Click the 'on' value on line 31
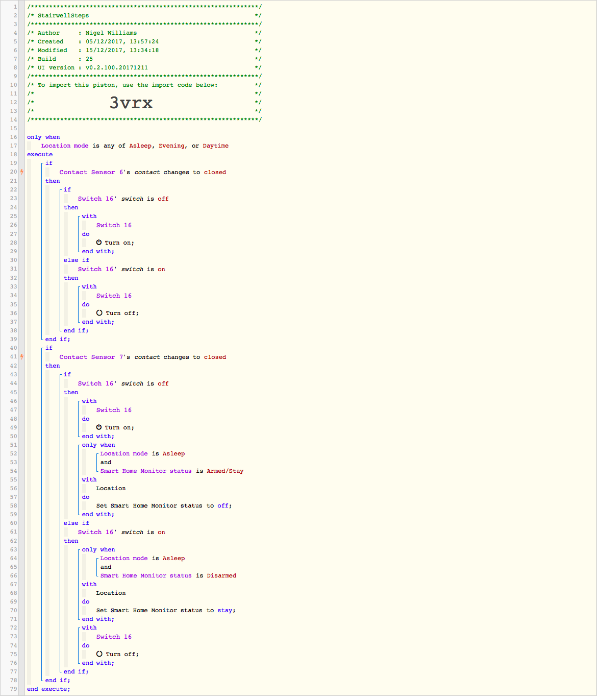Viewport: 601px width, 700px height. 161,269
